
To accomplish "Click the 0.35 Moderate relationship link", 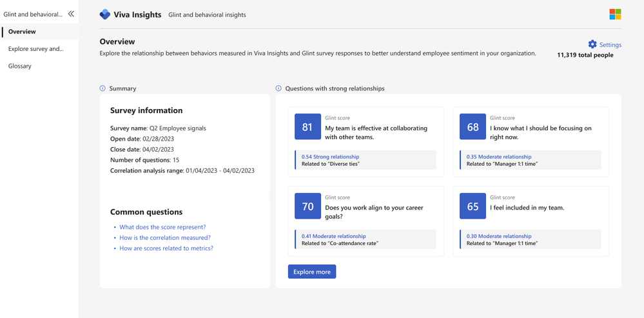I will tap(498, 157).
